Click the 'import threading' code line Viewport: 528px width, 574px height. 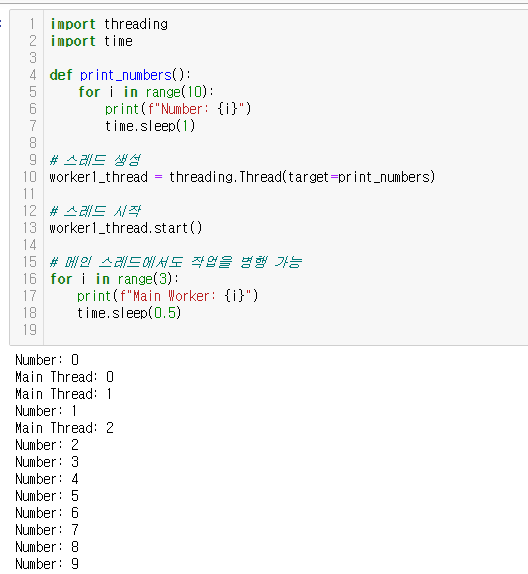pos(109,24)
